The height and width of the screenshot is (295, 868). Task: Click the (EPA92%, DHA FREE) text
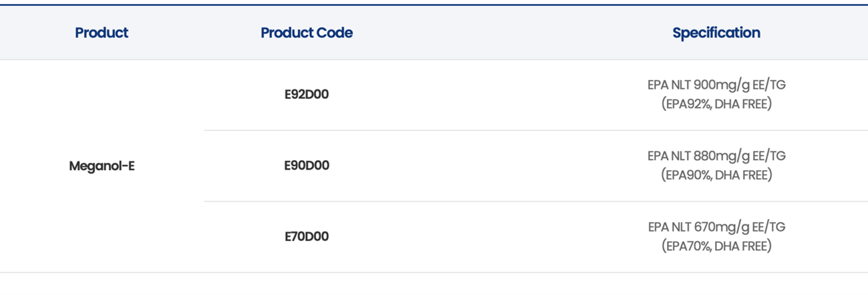click(716, 104)
